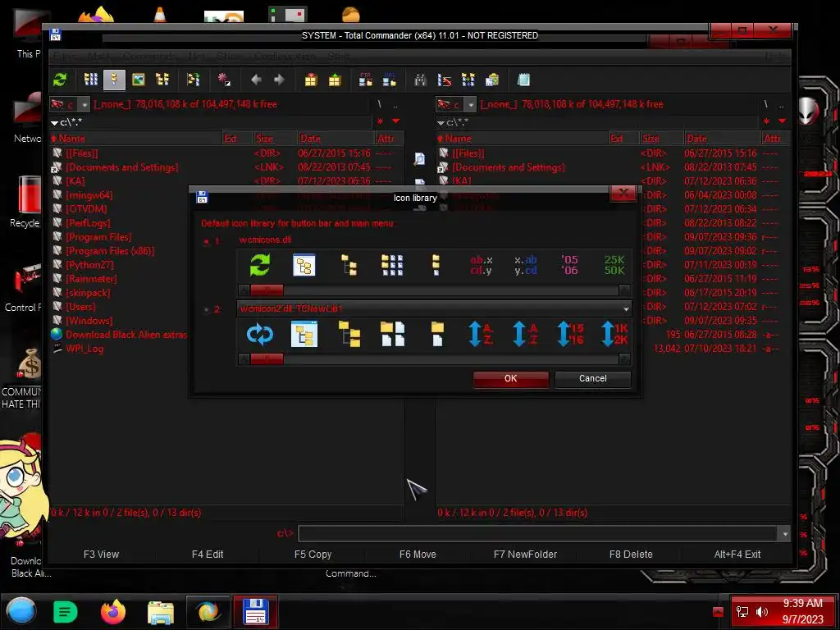Select the 1K 2K blue arrow icon
This screenshot has width=840, height=630.
click(x=614, y=334)
